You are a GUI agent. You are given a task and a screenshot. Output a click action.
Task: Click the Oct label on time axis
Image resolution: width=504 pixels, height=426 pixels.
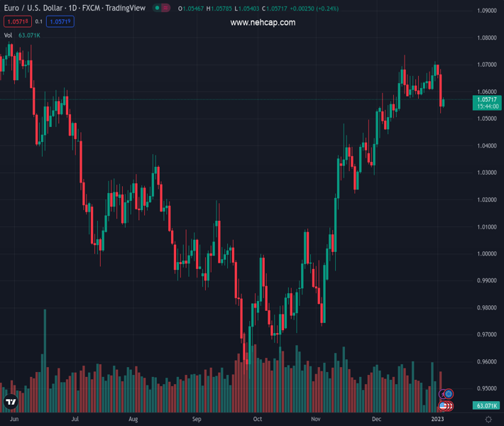point(258,420)
